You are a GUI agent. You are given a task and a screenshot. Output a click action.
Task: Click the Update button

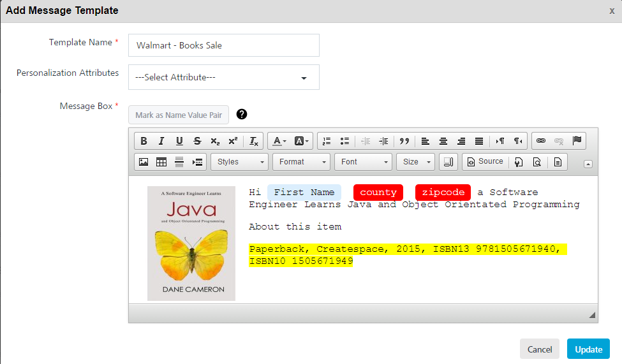coord(588,349)
